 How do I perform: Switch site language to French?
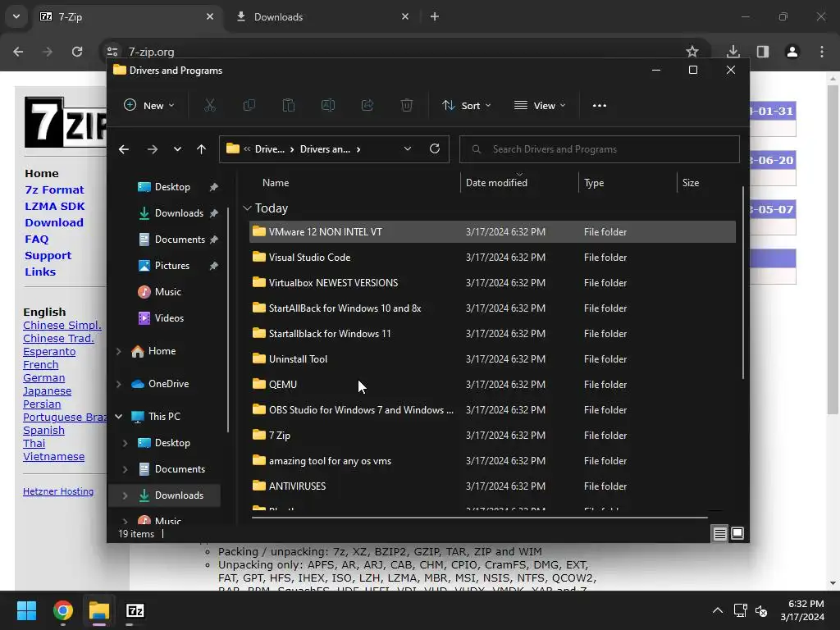pos(41,365)
